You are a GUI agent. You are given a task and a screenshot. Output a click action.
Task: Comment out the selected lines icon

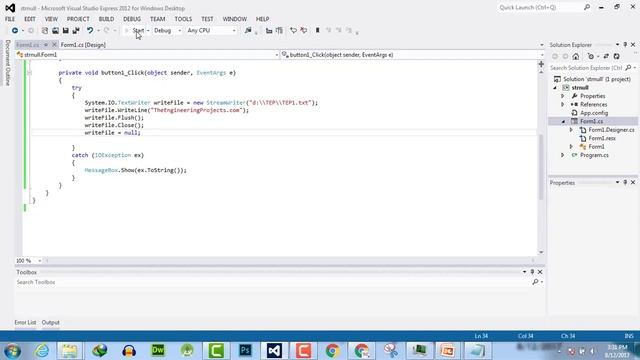pos(293,31)
